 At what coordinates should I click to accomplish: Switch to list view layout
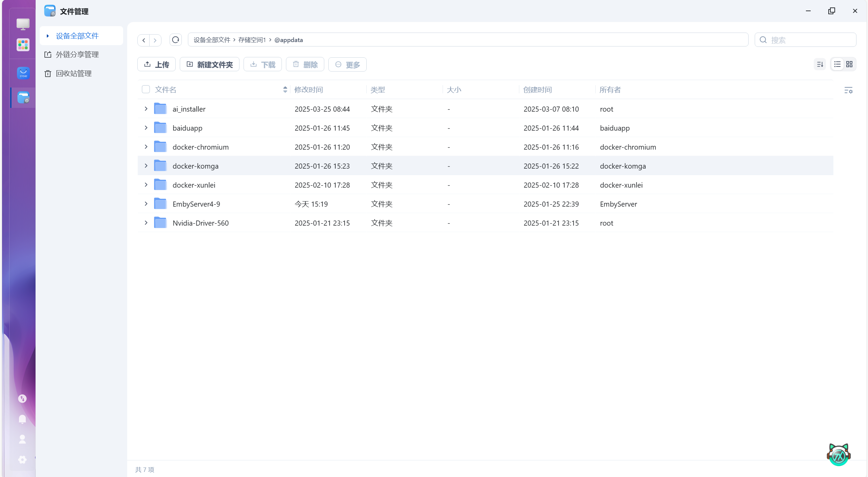(837, 64)
